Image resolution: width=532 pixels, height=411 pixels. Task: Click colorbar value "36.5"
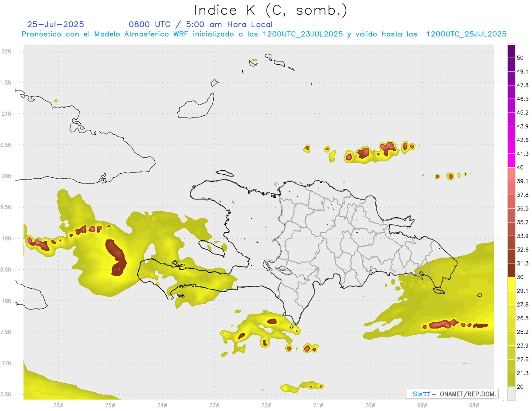523,208
